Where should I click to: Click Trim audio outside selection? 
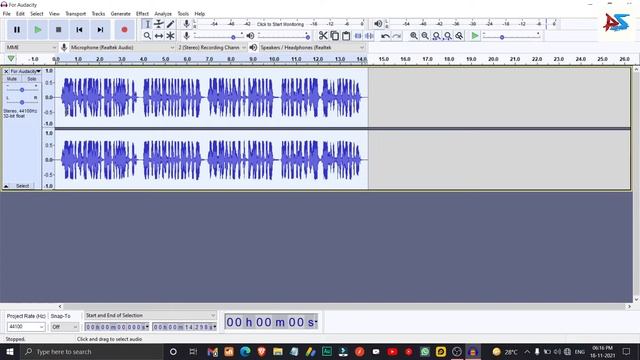358,36
